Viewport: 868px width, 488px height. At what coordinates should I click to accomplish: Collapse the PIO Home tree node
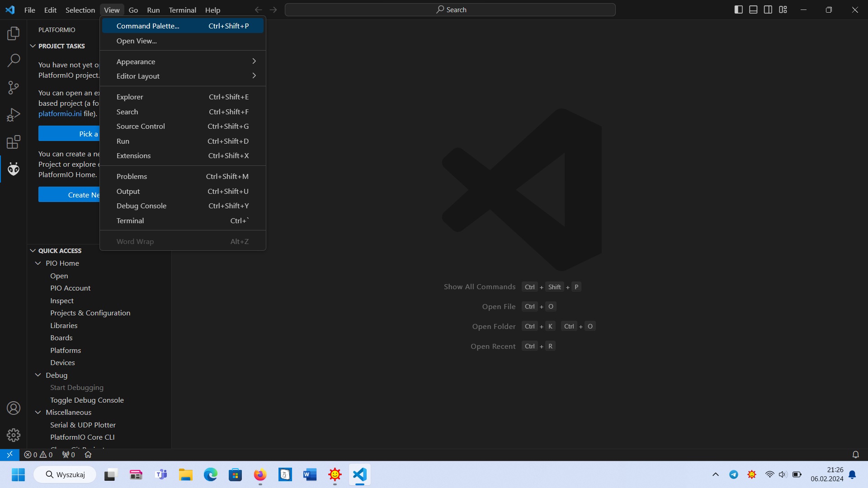click(x=38, y=263)
